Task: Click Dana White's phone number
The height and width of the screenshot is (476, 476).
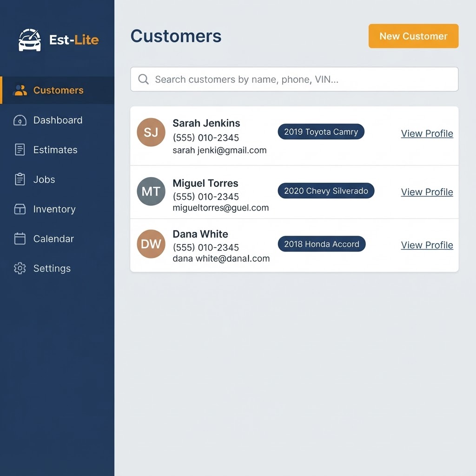Action: point(206,247)
